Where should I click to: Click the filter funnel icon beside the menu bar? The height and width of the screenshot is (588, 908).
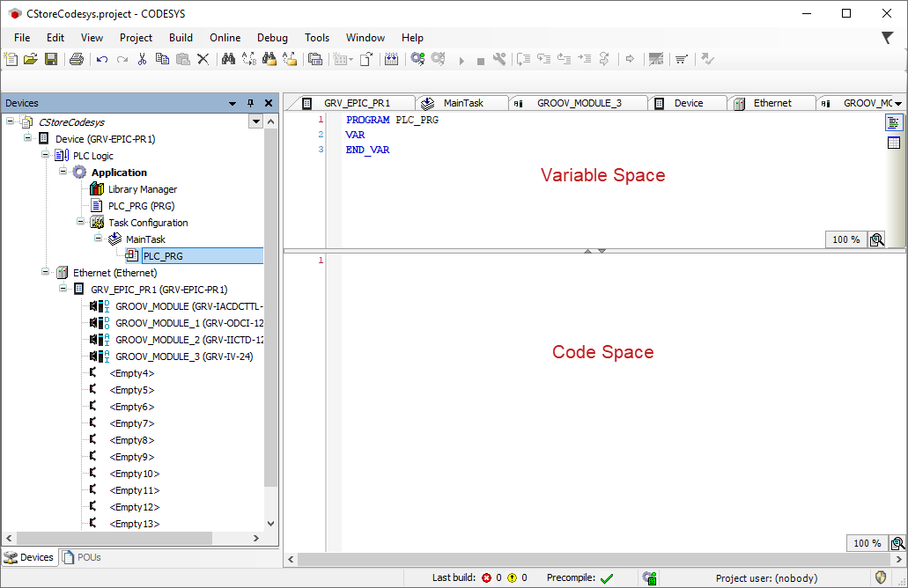[887, 38]
